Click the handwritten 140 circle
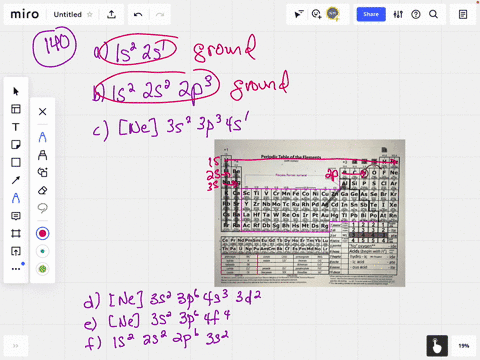Viewport: 480px width, 360px height. coord(55,47)
